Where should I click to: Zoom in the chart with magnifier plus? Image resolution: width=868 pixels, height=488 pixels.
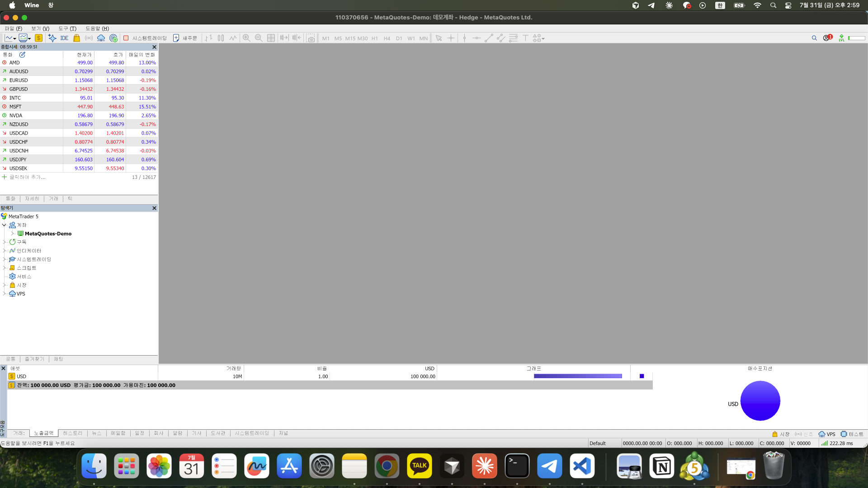(x=246, y=38)
